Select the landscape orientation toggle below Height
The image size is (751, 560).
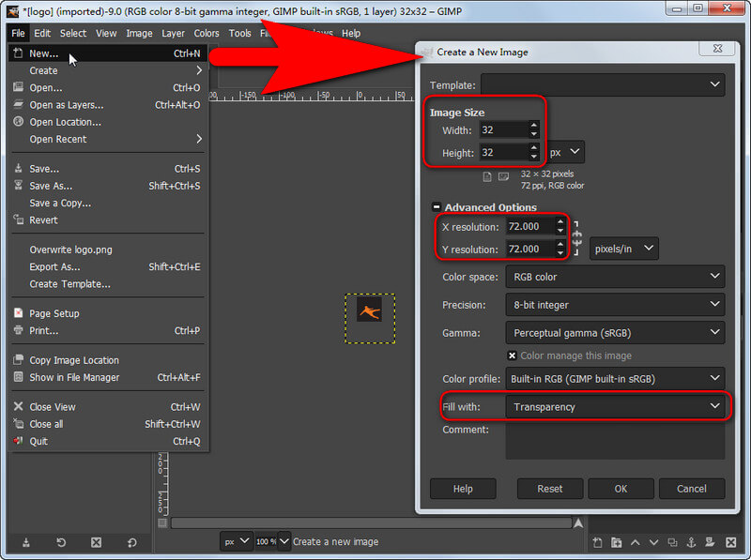click(503, 176)
